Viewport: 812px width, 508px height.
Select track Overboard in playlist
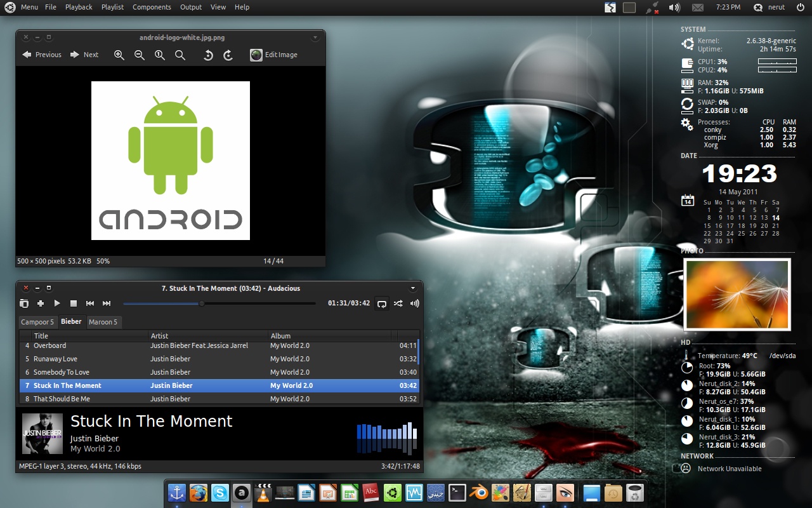[x=219, y=345]
